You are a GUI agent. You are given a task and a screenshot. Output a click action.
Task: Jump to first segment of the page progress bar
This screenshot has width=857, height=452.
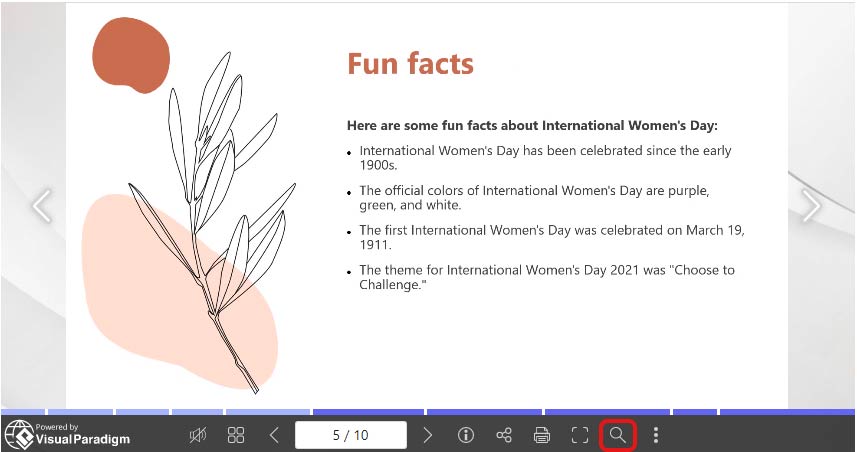[22, 411]
